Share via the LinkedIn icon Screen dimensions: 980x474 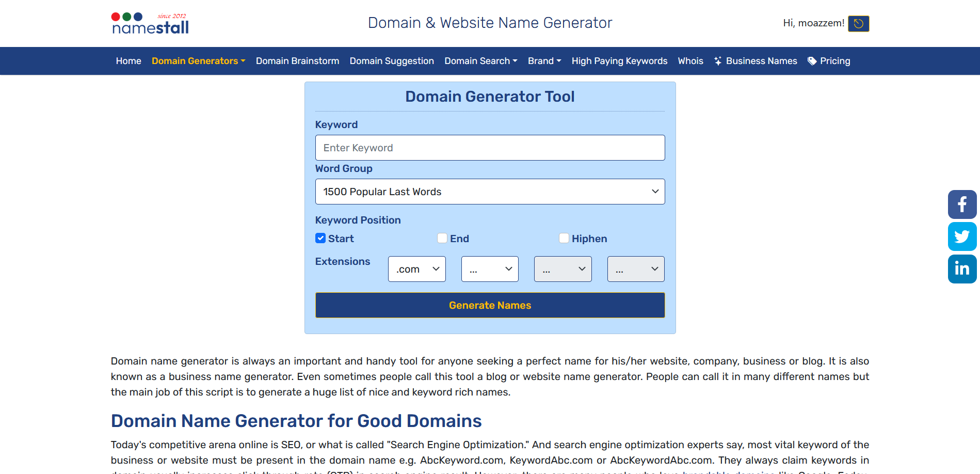[x=961, y=268]
